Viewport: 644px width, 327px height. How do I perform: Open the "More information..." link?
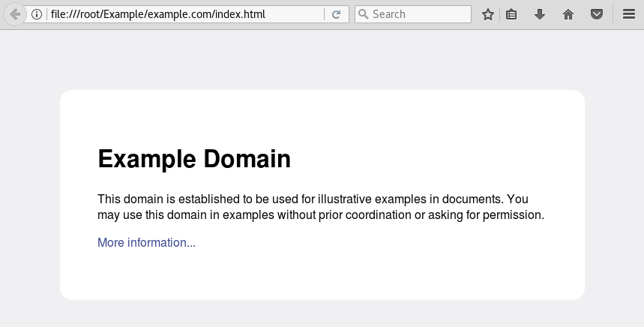click(147, 242)
